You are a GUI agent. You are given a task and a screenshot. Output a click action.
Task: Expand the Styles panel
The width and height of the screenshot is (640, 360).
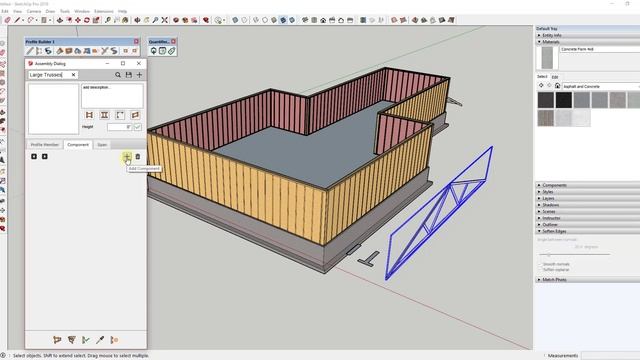click(588, 192)
